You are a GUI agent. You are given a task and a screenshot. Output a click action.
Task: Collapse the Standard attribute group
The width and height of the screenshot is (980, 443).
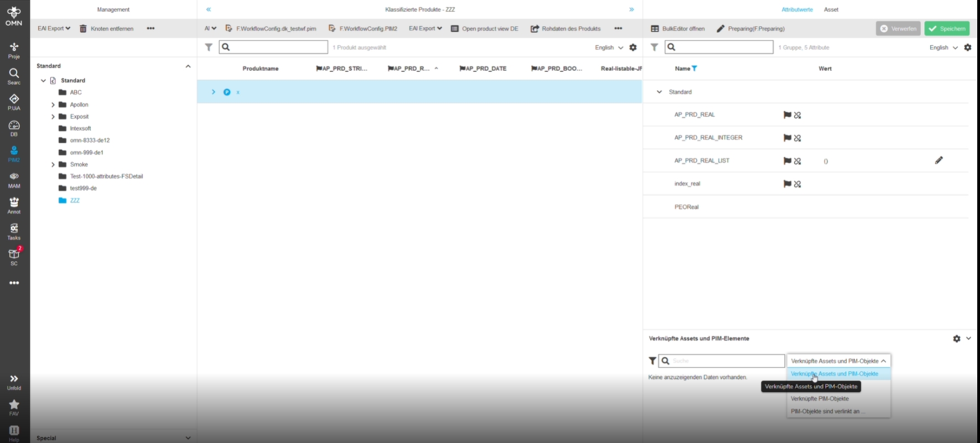[x=659, y=92]
